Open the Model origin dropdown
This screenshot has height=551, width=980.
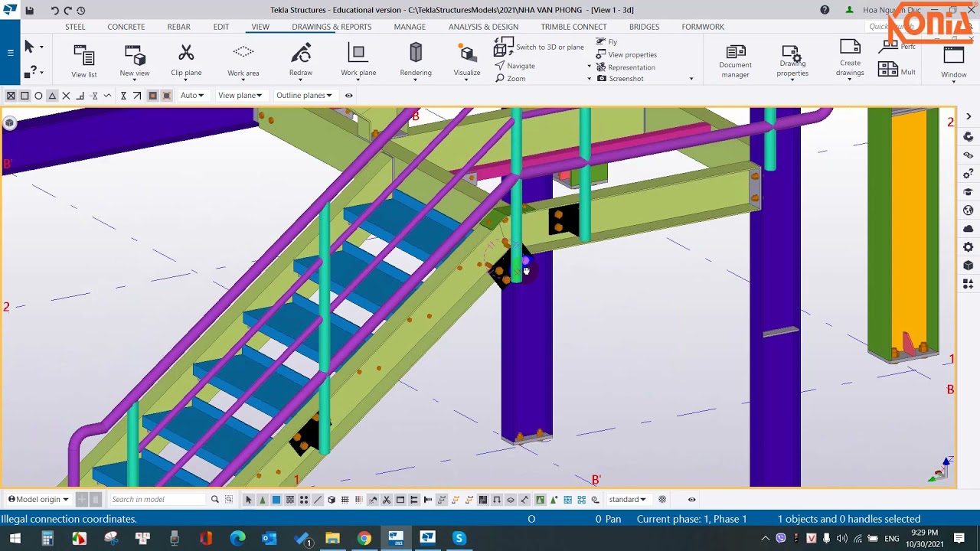point(38,499)
